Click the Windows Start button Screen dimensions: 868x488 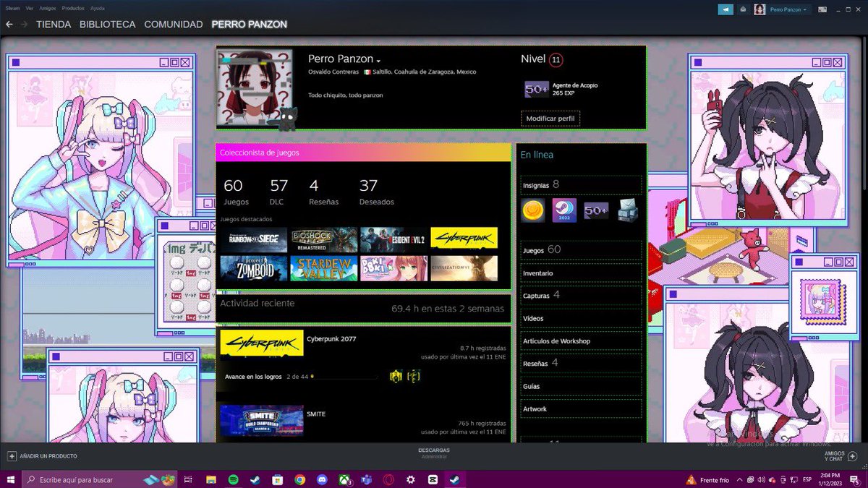(11, 479)
